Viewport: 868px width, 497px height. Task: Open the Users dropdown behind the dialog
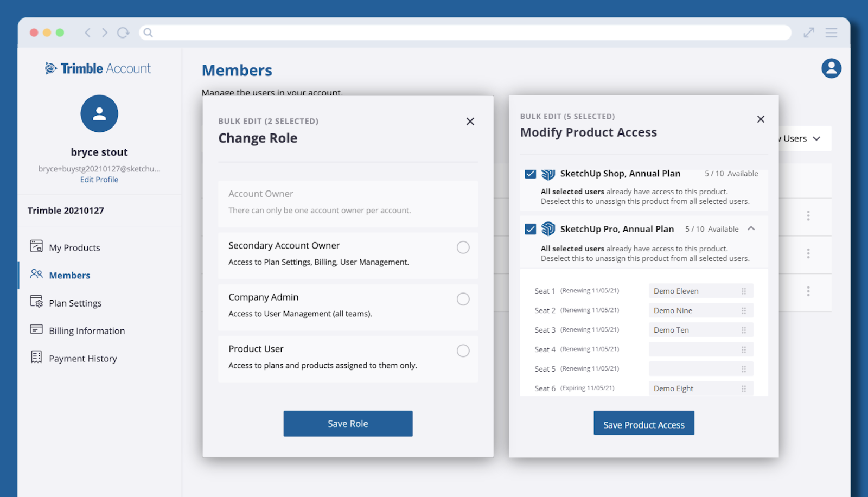pos(805,139)
